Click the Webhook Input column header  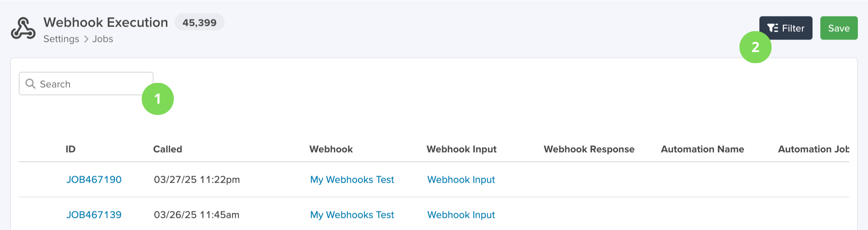[461, 149]
